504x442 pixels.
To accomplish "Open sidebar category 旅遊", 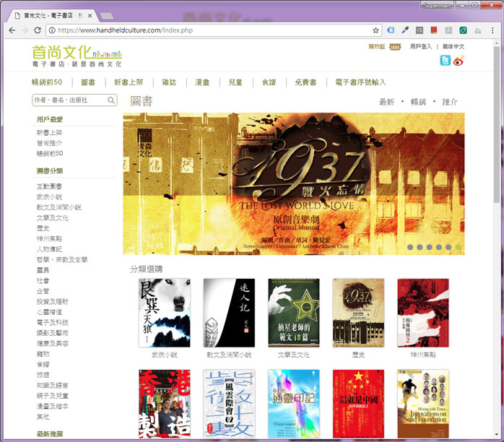I will (43, 375).
